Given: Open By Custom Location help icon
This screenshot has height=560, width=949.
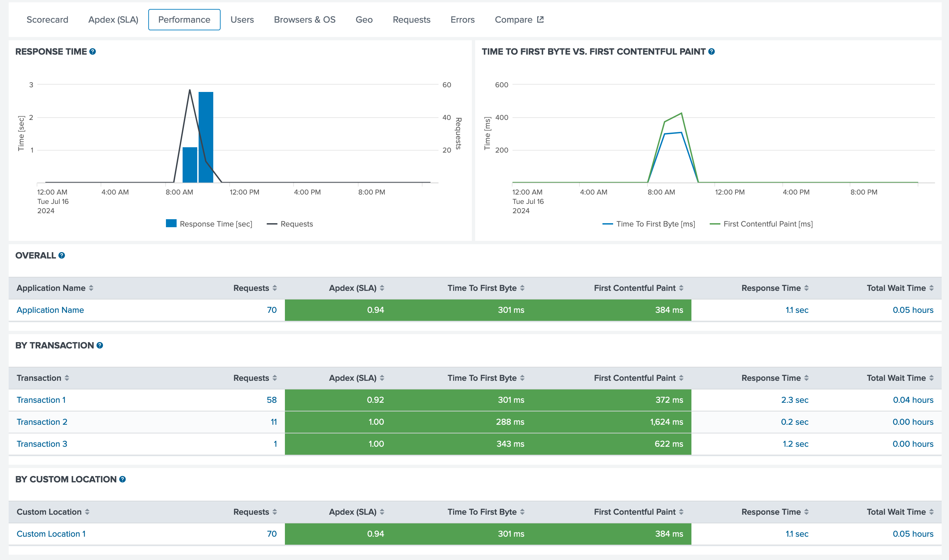Looking at the screenshot, I should coord(122,479).
